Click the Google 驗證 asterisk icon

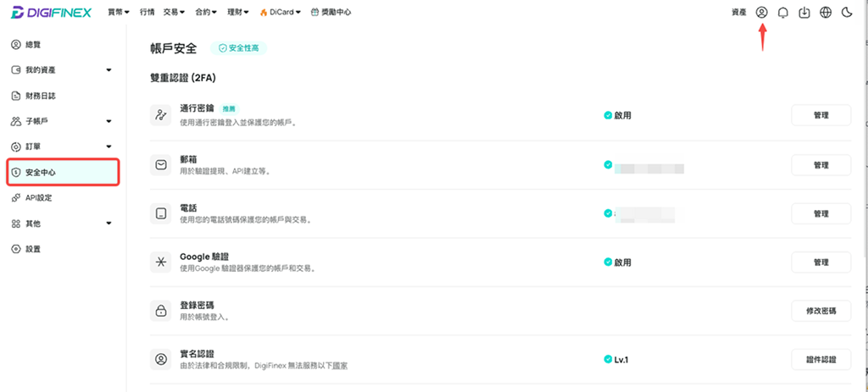pyautogui.click(x=160, y=262)
